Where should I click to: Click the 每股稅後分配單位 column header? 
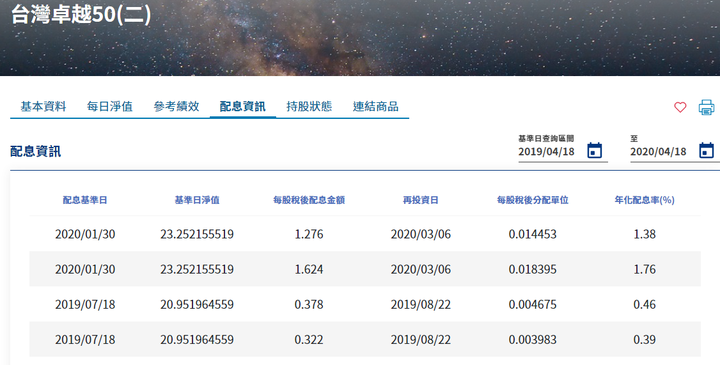(x=533, y=200)
